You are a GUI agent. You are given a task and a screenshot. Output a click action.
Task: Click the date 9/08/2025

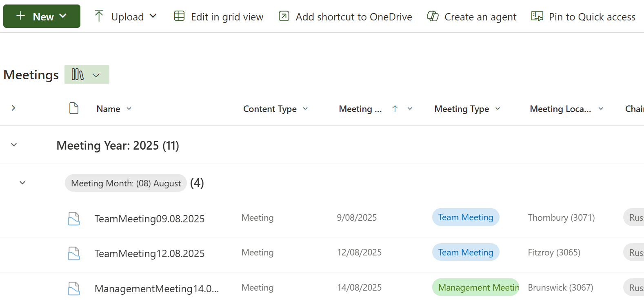coord(357,217)
